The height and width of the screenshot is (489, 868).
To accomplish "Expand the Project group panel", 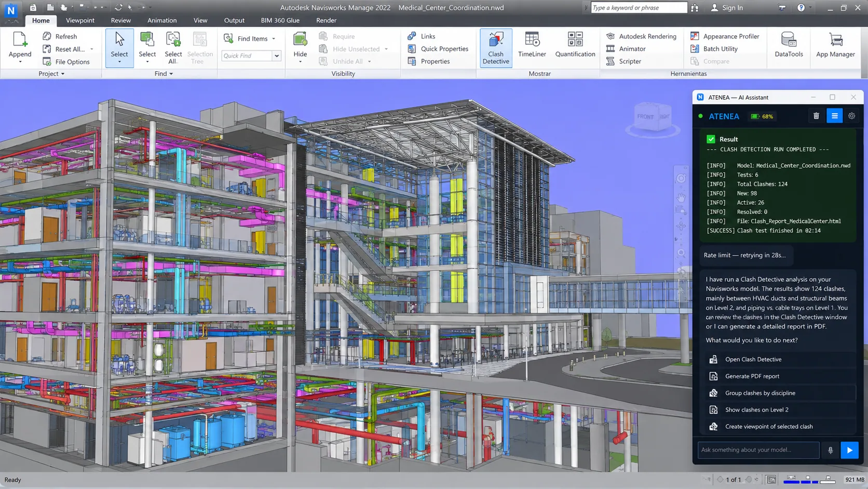I will click(51, 74).
